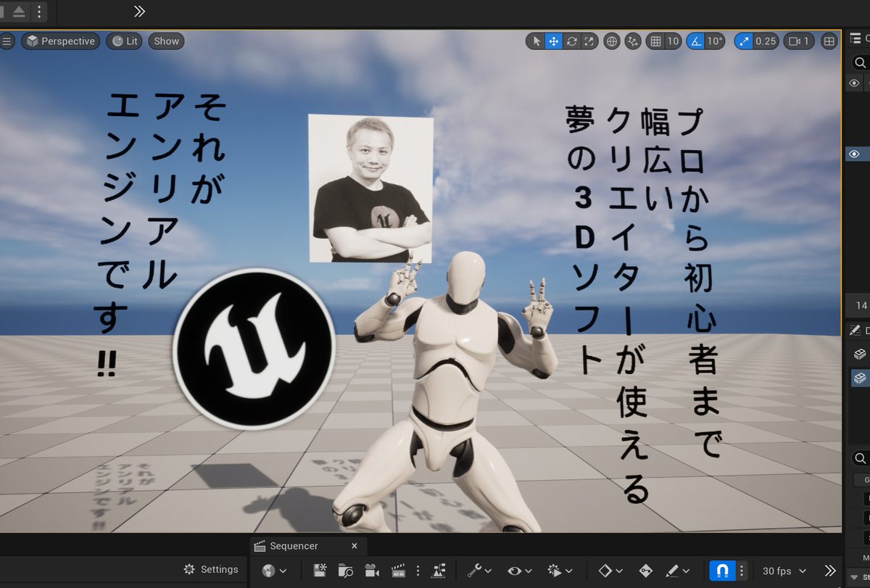
Task: Create camera with camera icon
Action: [x=371, y=571]
